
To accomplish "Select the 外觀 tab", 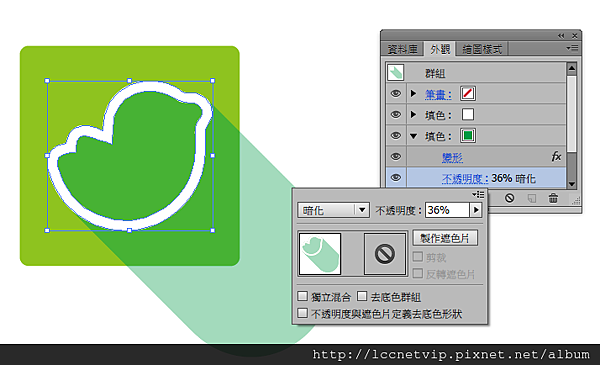I will 440,49.
